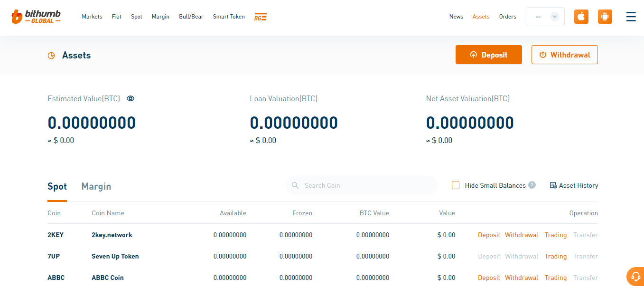Open the Asset History link

coord(574,185)
